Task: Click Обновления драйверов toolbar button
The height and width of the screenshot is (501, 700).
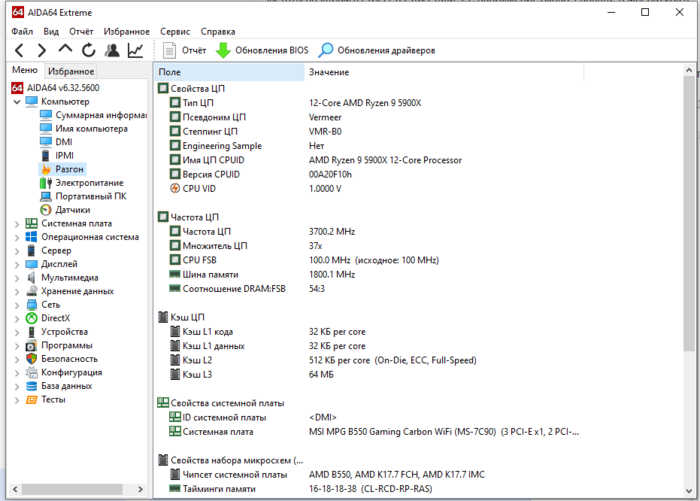Action: (376, 50)
